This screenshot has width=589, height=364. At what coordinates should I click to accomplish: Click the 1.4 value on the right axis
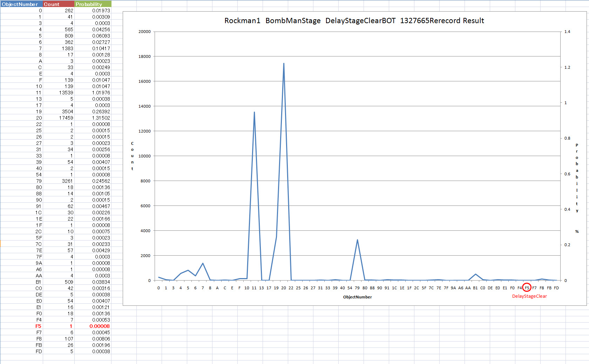point(567,32)
